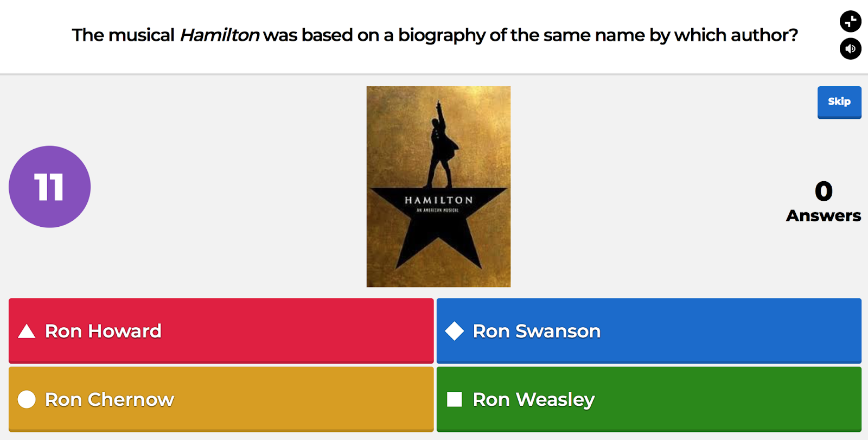Open the Hamilton poster image
The height and width of the screenshot is (440, 868).
click(x=438, y=187)
